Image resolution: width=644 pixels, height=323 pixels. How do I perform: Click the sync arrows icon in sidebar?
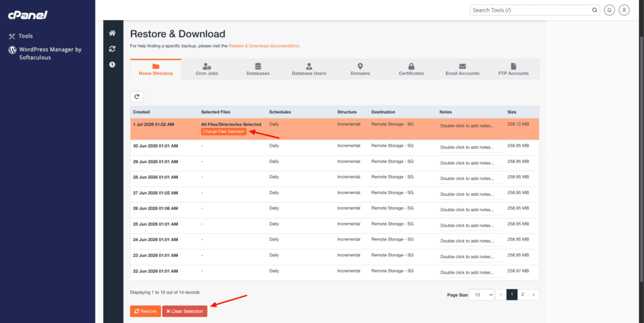(x=112, y=49)
